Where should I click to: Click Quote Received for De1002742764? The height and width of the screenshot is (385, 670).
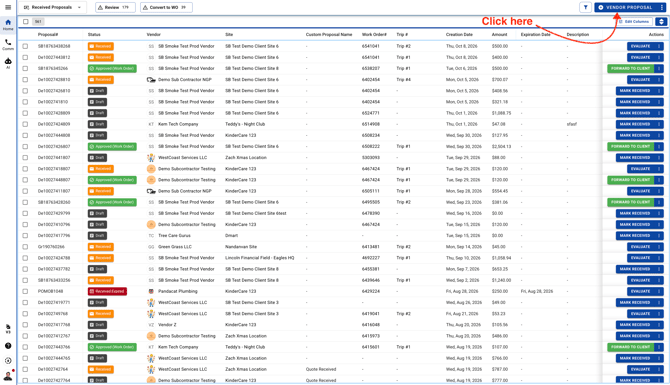(x=321, y=369)
